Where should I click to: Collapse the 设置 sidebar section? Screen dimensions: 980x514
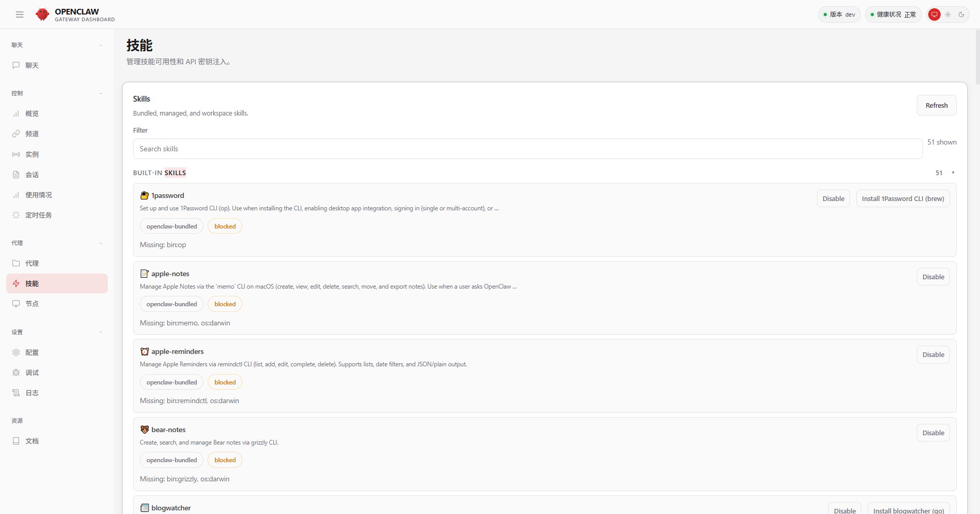point(100,332)
